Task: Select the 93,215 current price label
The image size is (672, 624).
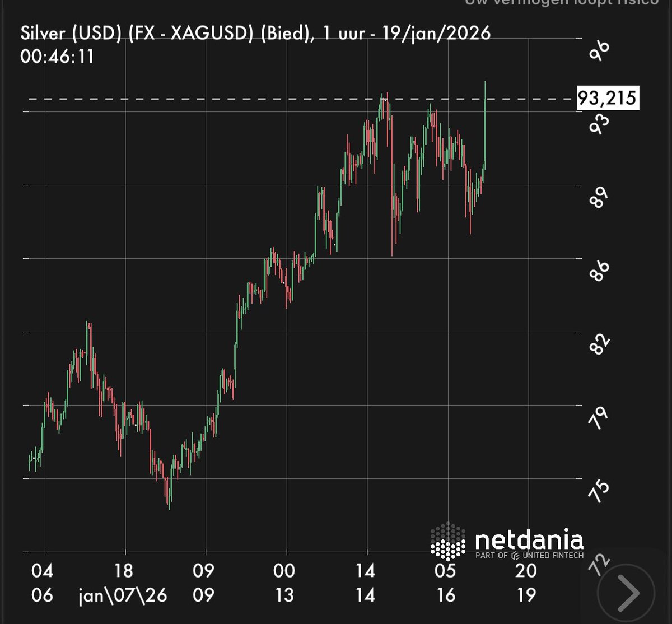Action: tap(608, 98)
